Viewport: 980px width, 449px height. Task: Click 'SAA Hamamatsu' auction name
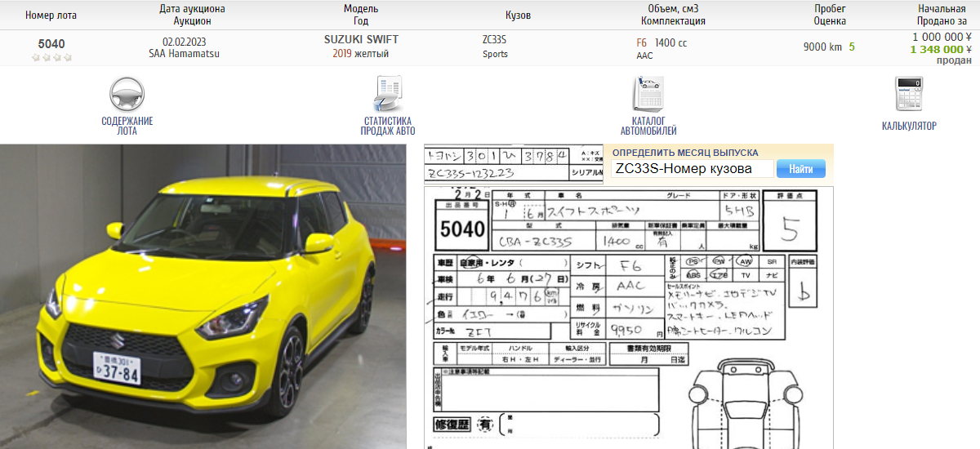coord(185,54)
